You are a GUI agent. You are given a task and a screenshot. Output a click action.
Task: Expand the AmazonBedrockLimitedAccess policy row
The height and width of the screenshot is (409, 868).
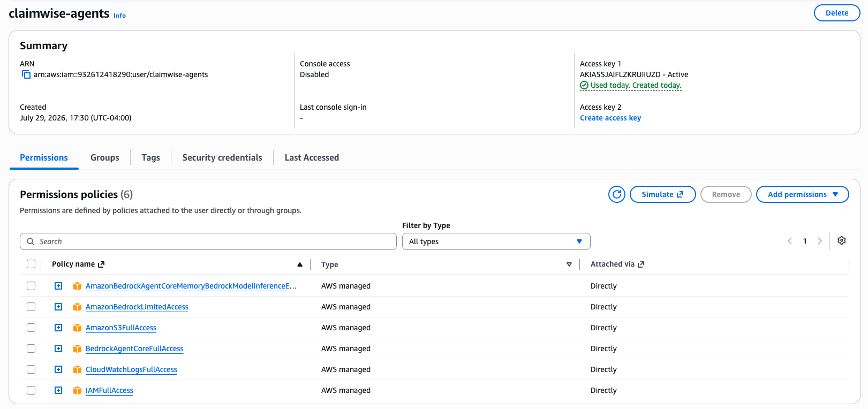58,307
